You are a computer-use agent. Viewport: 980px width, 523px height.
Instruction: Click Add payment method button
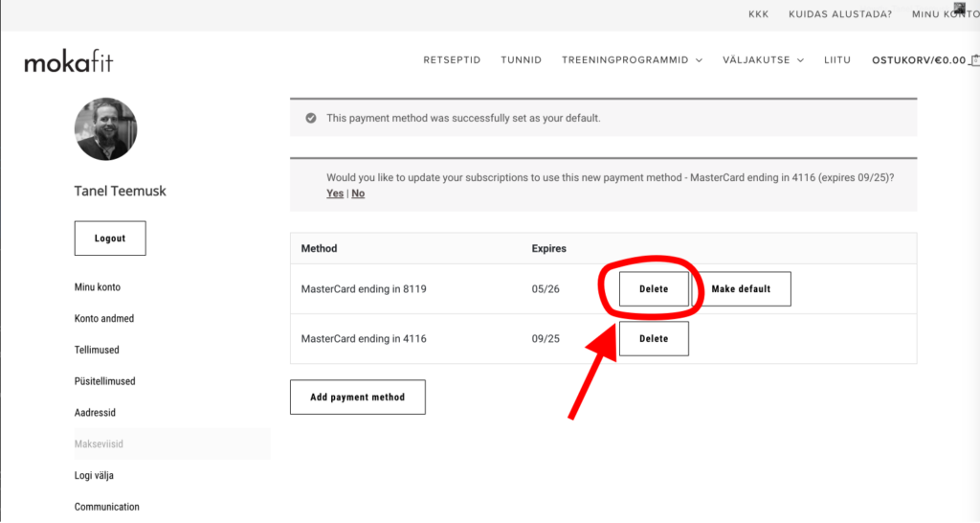[358, 398]
